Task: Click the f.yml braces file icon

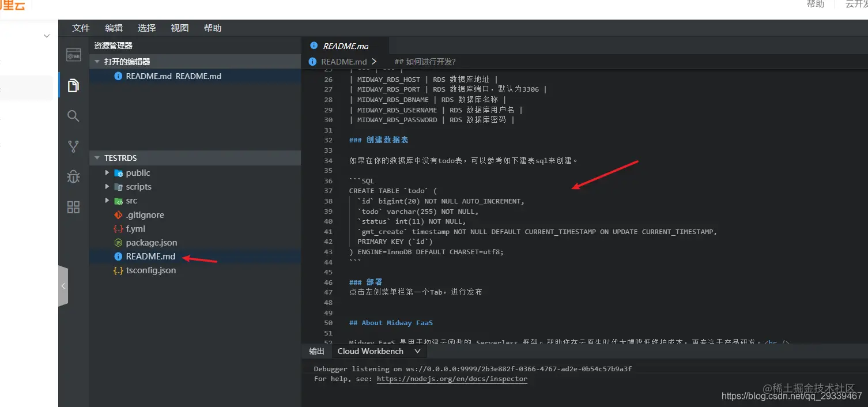Action: click(x=118, y=229)
